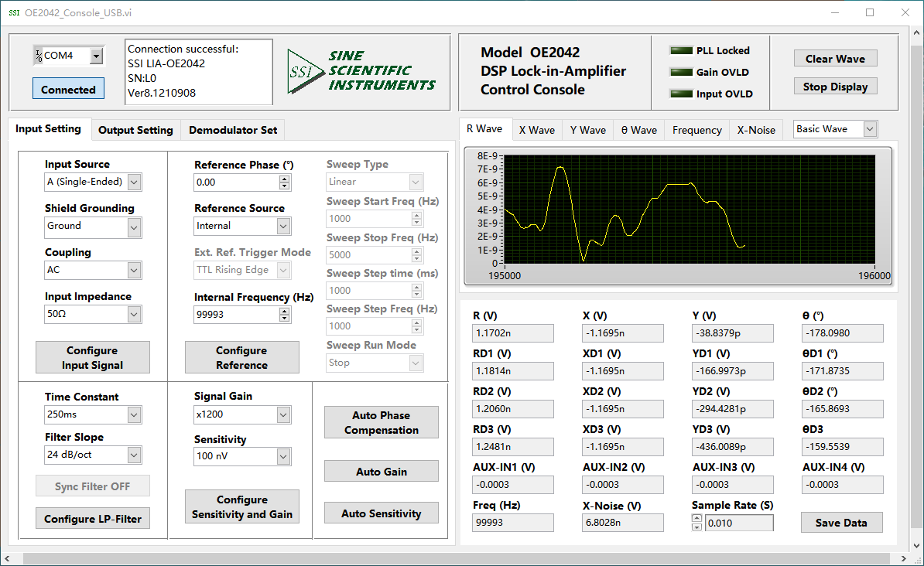Expand the Signal Gain dropdown

point(283,414)
